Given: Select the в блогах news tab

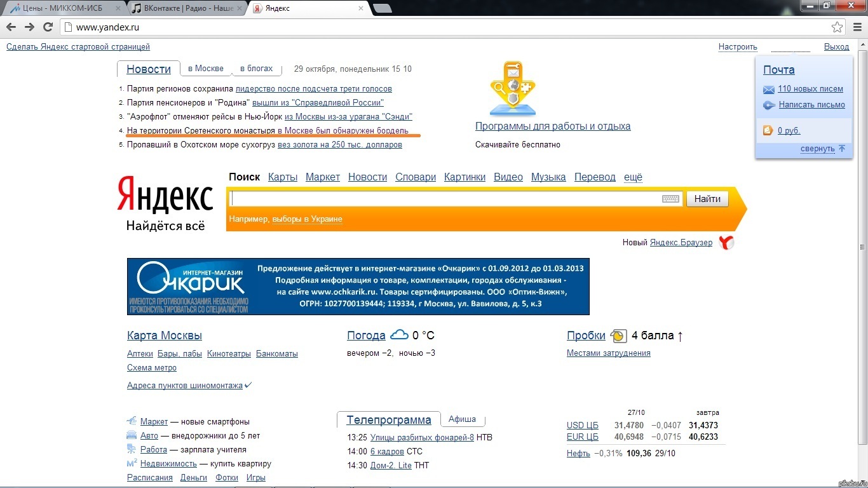Looking at the screenshot, I should pos(256,69).
